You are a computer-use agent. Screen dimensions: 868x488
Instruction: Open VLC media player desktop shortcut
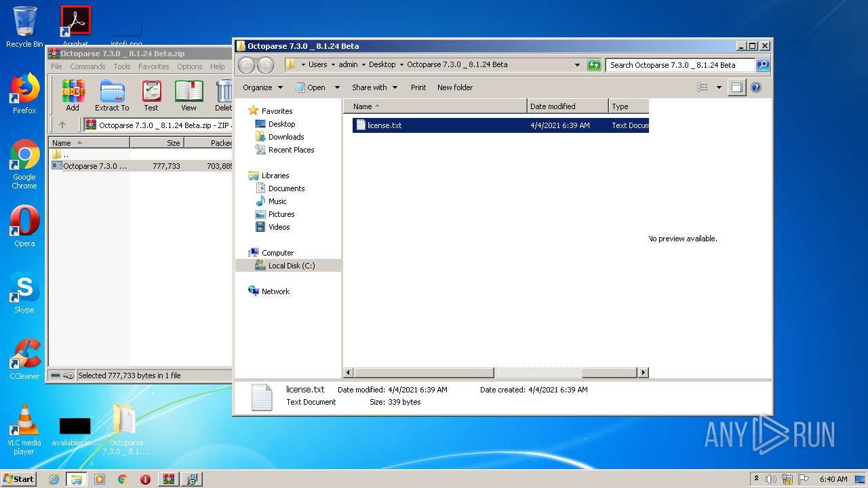pyautogui.click(x=24, y=430)
